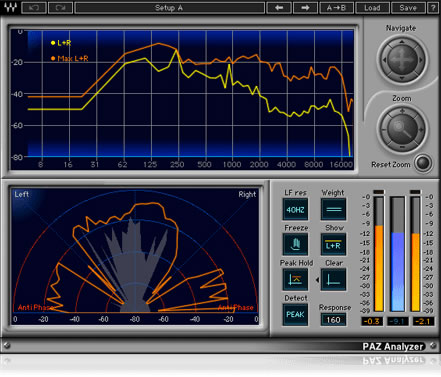Viewport: 441px width, 377px height.
Task: Open the Setup A preset field
Action: click(x=169, y=8)
